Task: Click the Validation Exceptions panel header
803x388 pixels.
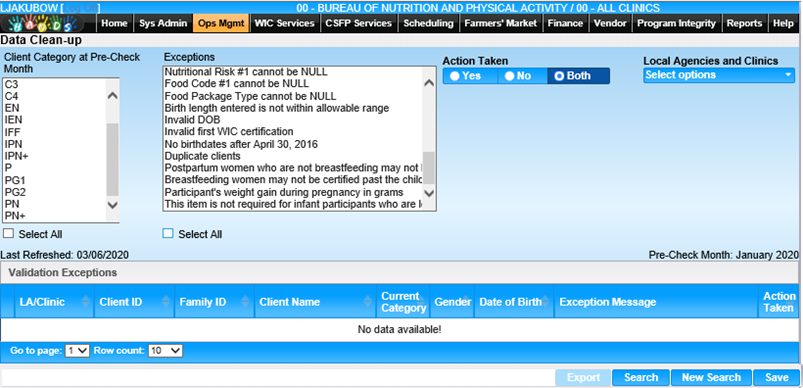Action: tap(399, 273)
